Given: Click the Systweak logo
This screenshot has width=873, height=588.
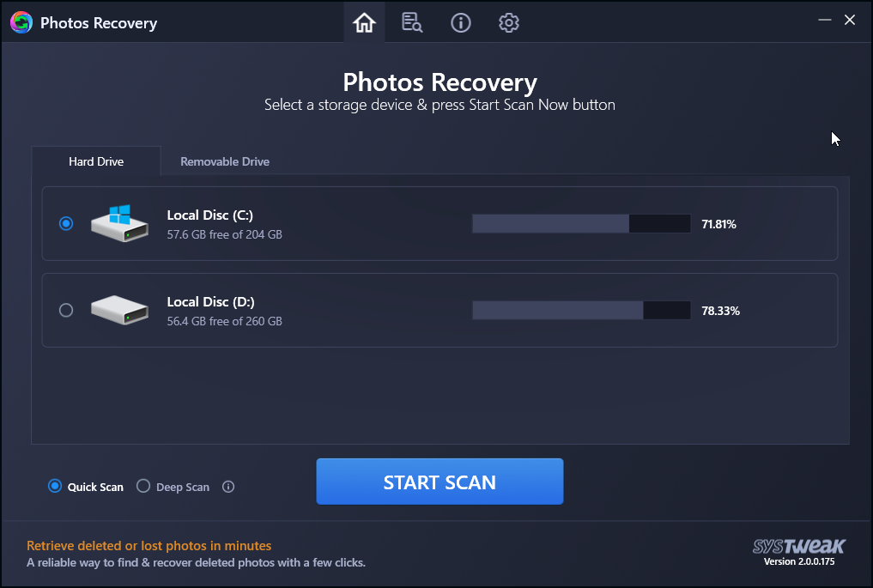Looking at the screenshot, I should 799,546.
